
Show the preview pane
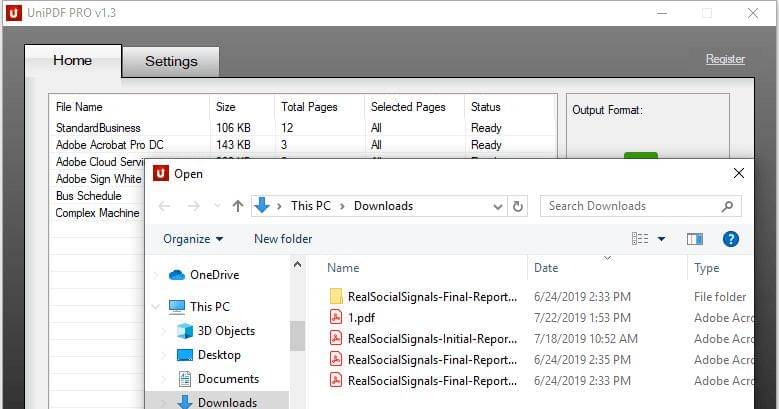(695, 239)
